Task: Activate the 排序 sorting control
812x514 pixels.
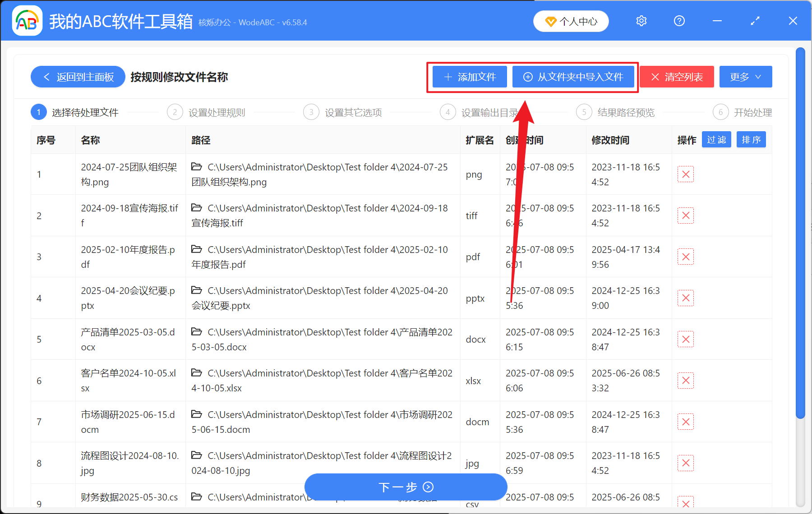Action: pyautogui.click(x=751, y=140)
